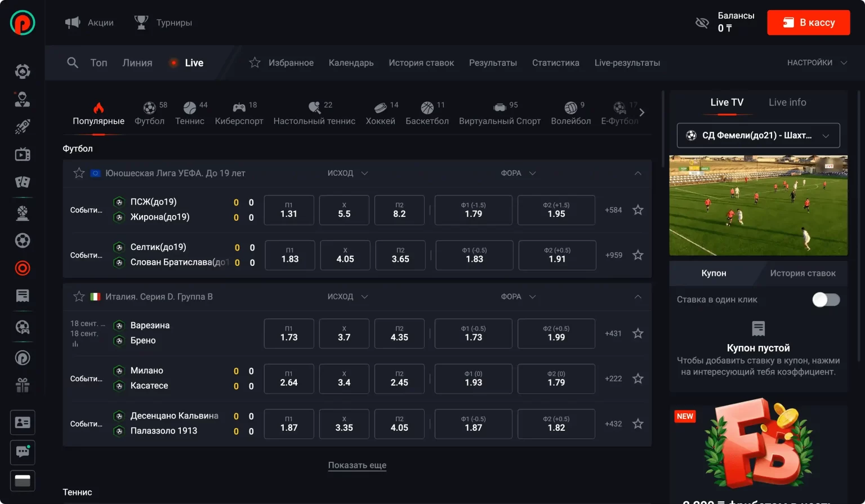Open the История ставок tab in coupon panel
Screen dimensions: 865x504
(x=802, y=273)
